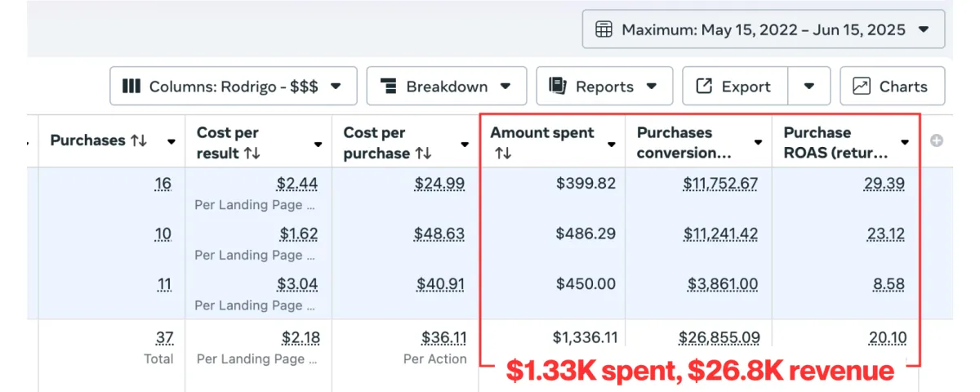Image resolution: width=980 pixels, height=392 pixels.
Task: Click the Reports book icon
Action: pos(558,86)
